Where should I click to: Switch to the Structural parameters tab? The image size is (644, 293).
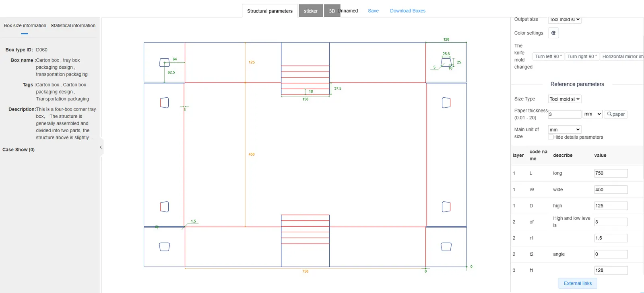tap(270, 11)
